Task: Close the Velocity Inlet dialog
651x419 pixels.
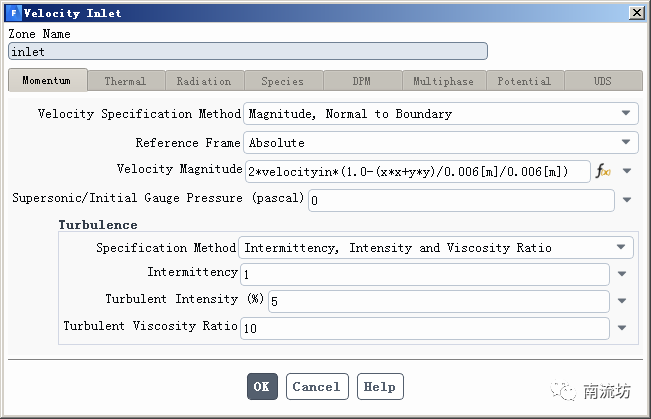Action: tap(636, 12)
